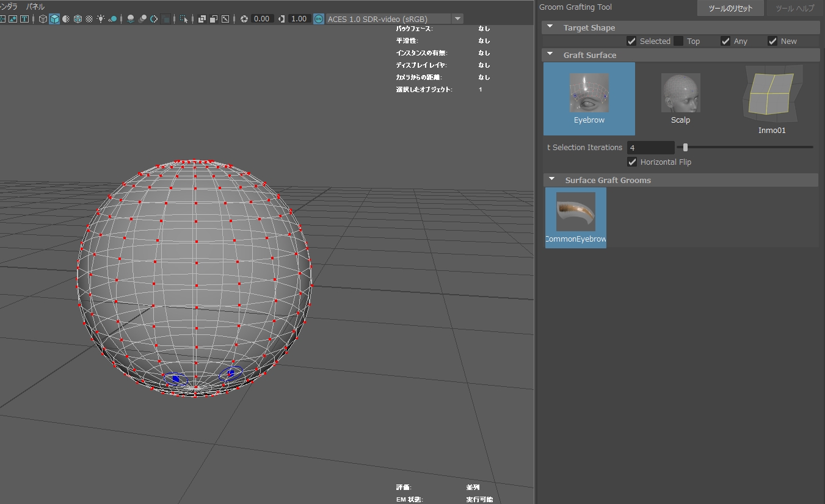The height and width of the screenshot is (504, 825).
Task: Click the ツール ヘルプ button
Action: [x=794, y=9]
